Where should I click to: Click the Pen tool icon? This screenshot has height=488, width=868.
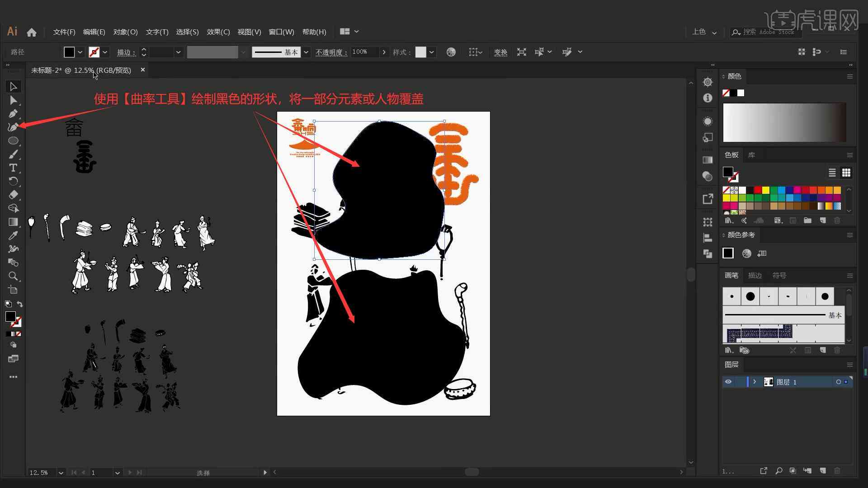tap(13, 113)
